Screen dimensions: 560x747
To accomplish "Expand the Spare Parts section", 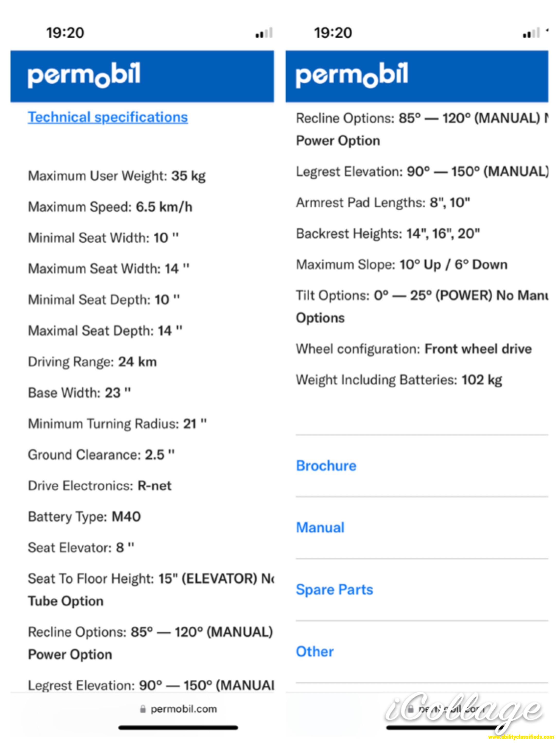I will pos(334,590).
